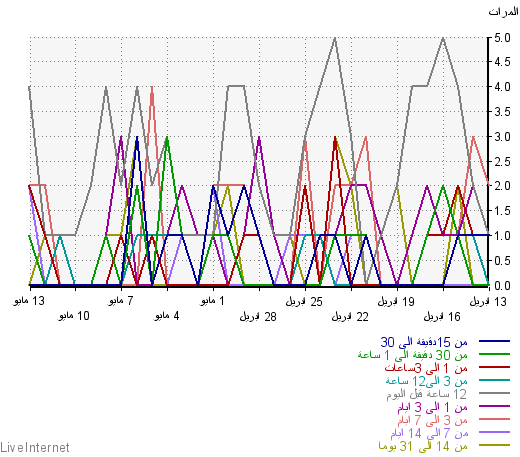Image resolution: width=520 pixels, height=457 pixels.
Task: Click the '13 ابريل' date label
Action: click(x=488, y=302)
